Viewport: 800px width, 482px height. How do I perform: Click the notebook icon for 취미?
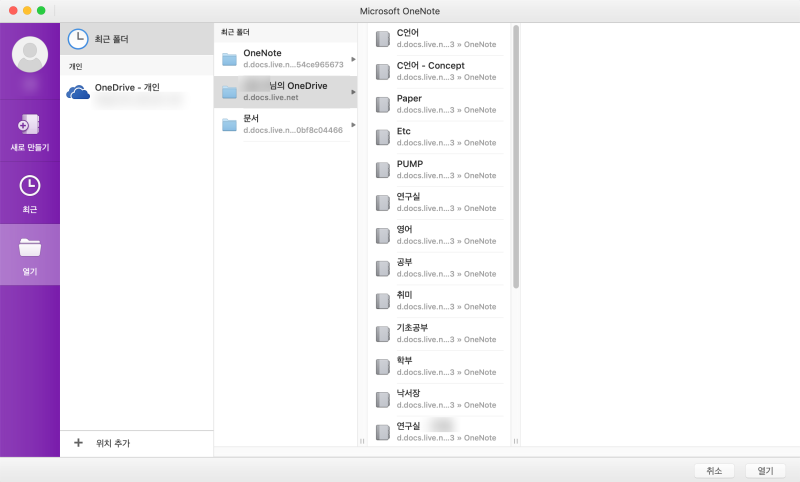pyautogui.click(x=383, y=301)
